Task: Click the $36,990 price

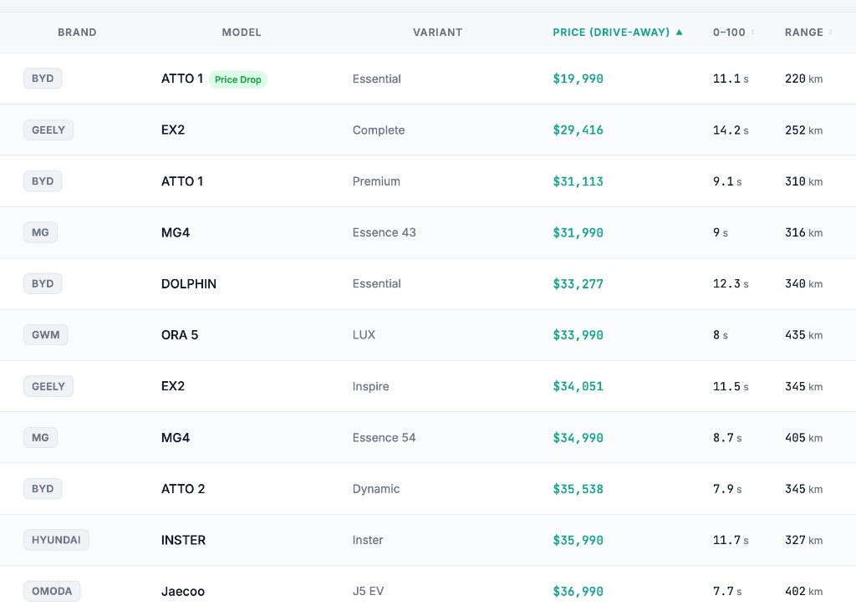Action: (x=578, y=592)
